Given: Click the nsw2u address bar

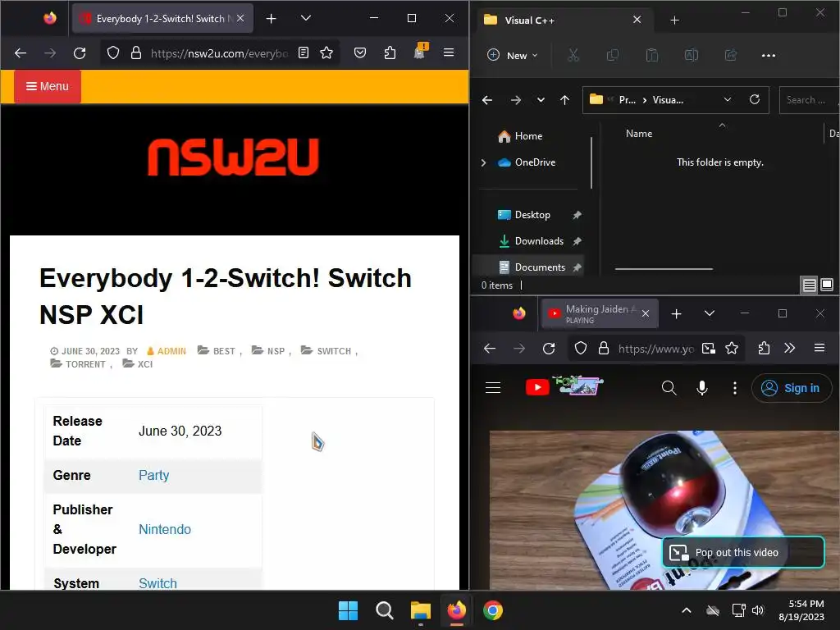Looking at the screenshot, I should click(x=220, y=53).
